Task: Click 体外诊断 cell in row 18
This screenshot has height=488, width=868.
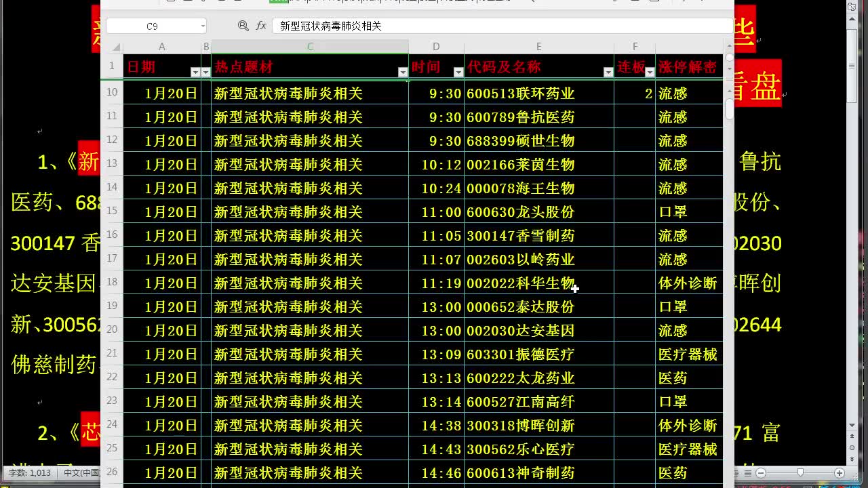Action: pos(689,283)
